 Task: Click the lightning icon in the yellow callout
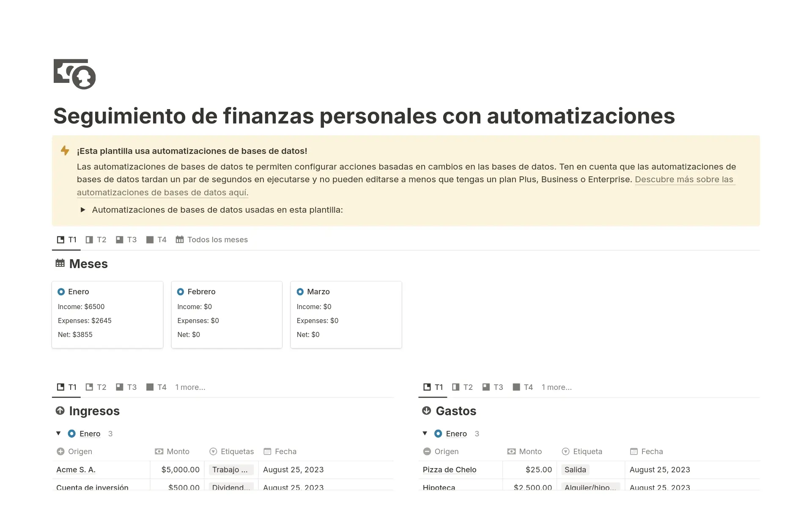(65, 151)
